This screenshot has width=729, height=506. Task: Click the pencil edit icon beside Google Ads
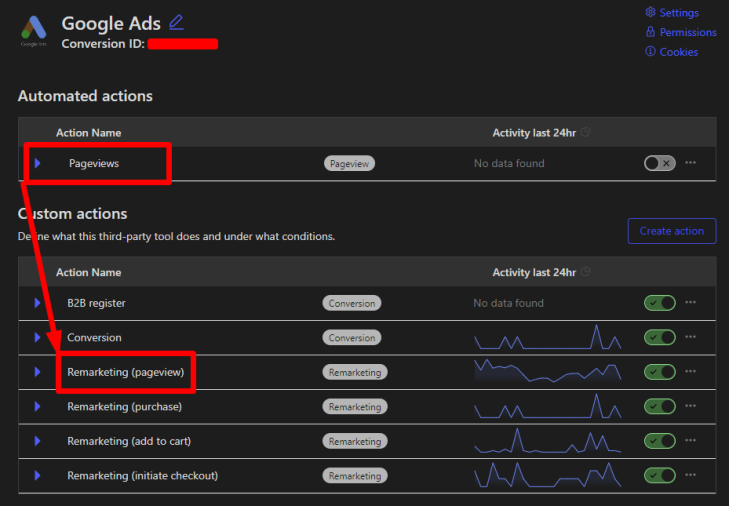point(177,22)
